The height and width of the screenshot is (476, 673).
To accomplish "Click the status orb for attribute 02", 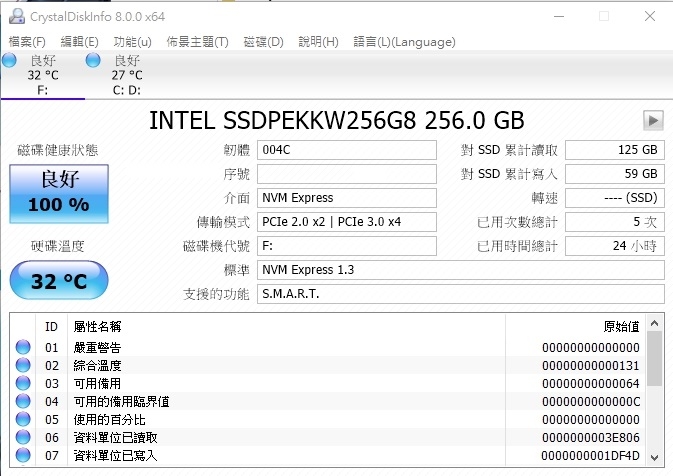I will (x=23, y=365).
